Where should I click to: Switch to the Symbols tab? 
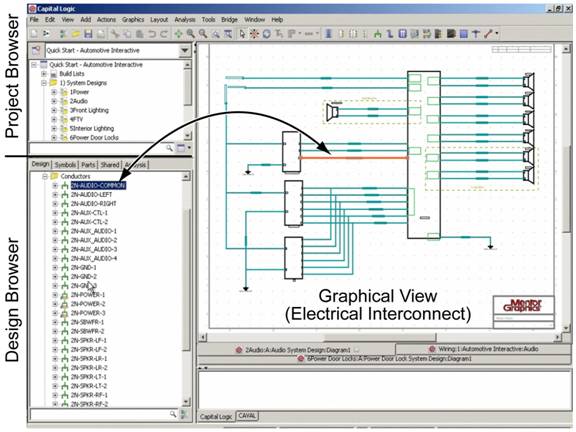coord(65,165)
